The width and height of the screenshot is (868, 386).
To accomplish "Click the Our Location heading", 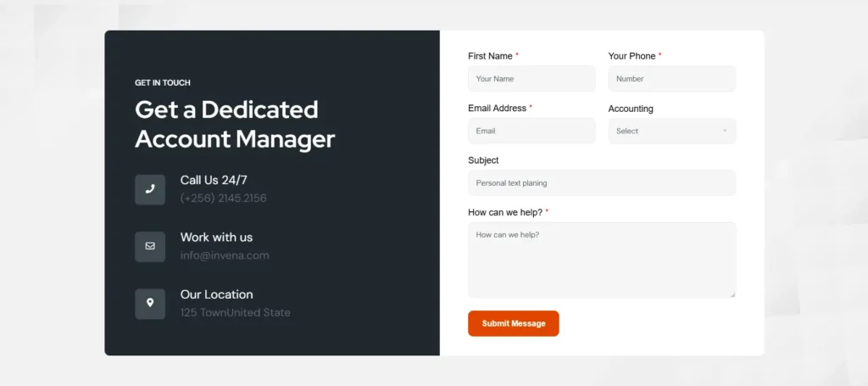I will click(x=216, y=294).
